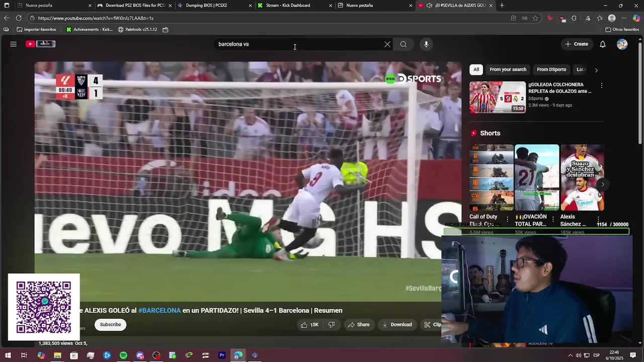The image size is (644, 362).
Task: Select the From DSports chip
Action: pos(551,70)
